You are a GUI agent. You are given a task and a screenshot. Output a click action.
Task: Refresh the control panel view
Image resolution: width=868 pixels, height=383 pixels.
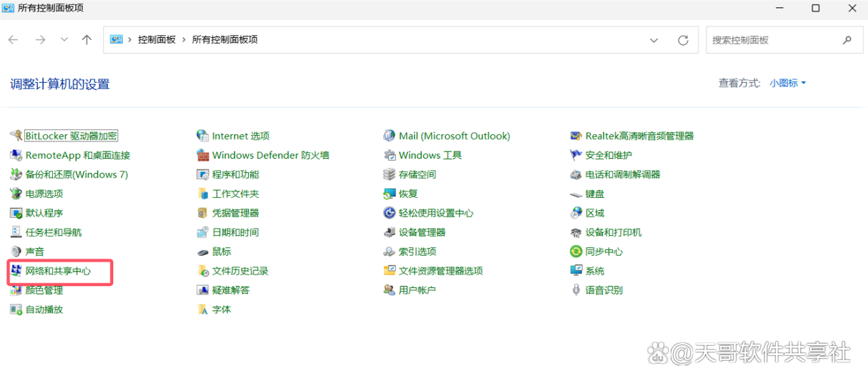[683, 40]
